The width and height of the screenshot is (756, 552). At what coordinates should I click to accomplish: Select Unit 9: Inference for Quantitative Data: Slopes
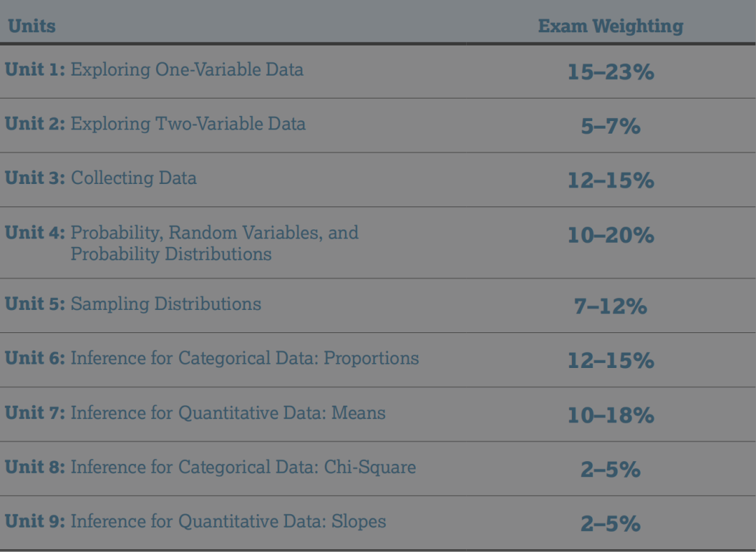click(x=195, y=522)
